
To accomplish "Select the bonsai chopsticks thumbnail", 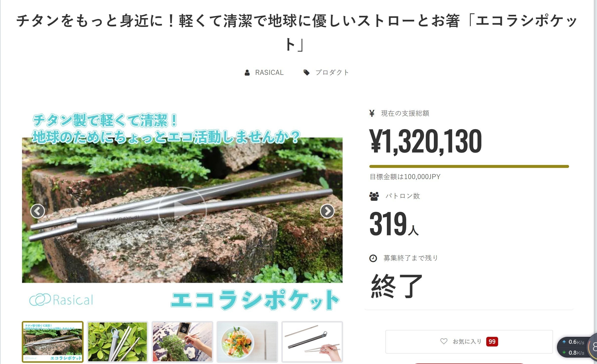I will pyautogui.click(x=182, y=342).
